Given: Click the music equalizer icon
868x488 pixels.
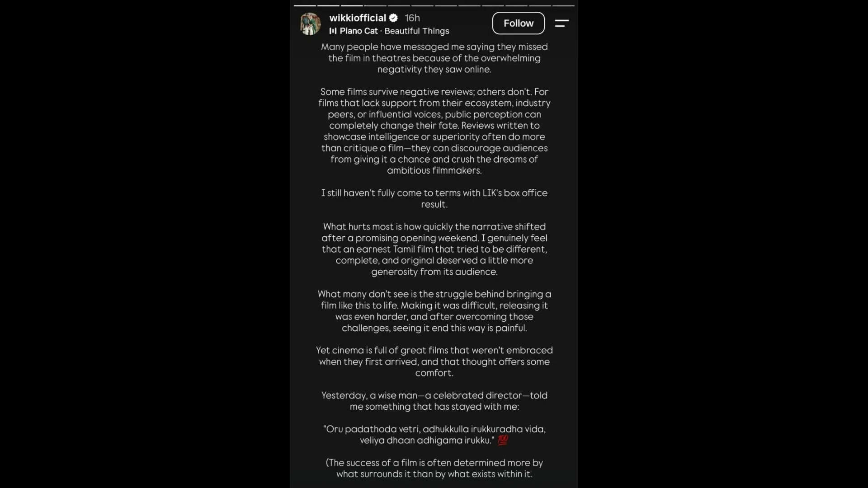Looking at the screenshot, I should (333, 31).
